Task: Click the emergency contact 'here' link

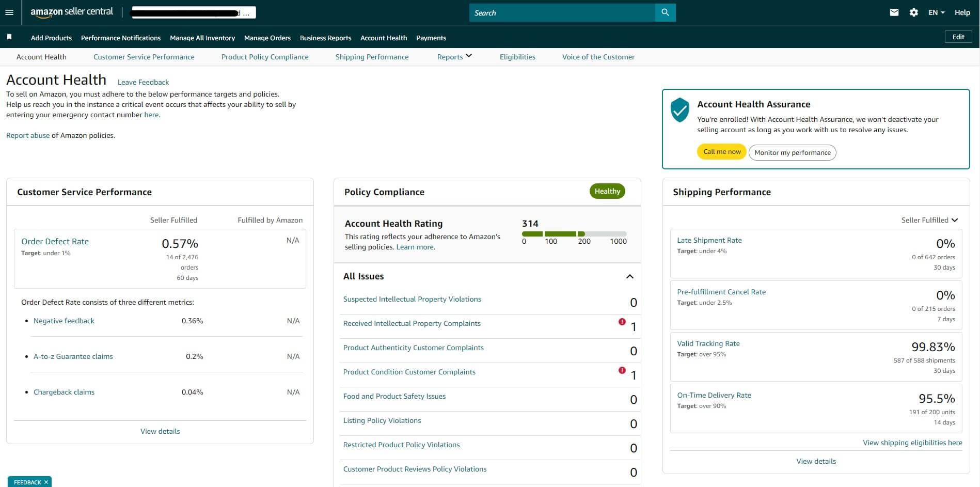Action: tap(151, 115)
